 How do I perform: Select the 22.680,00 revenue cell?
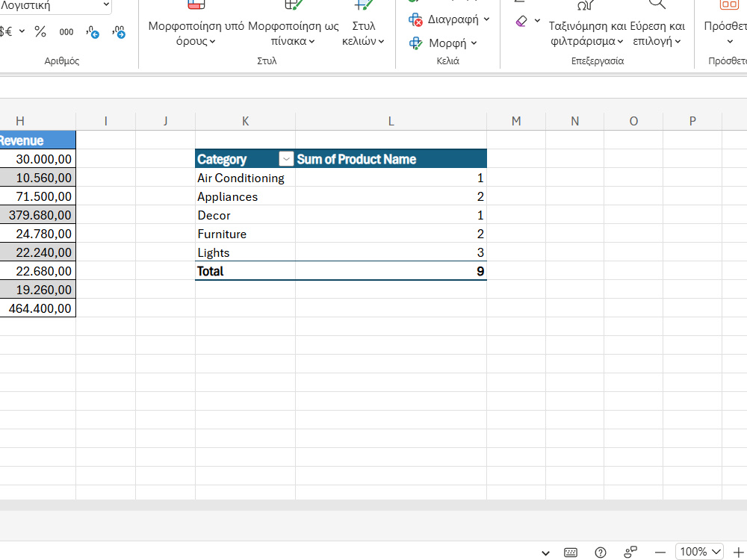pos(37,270)
